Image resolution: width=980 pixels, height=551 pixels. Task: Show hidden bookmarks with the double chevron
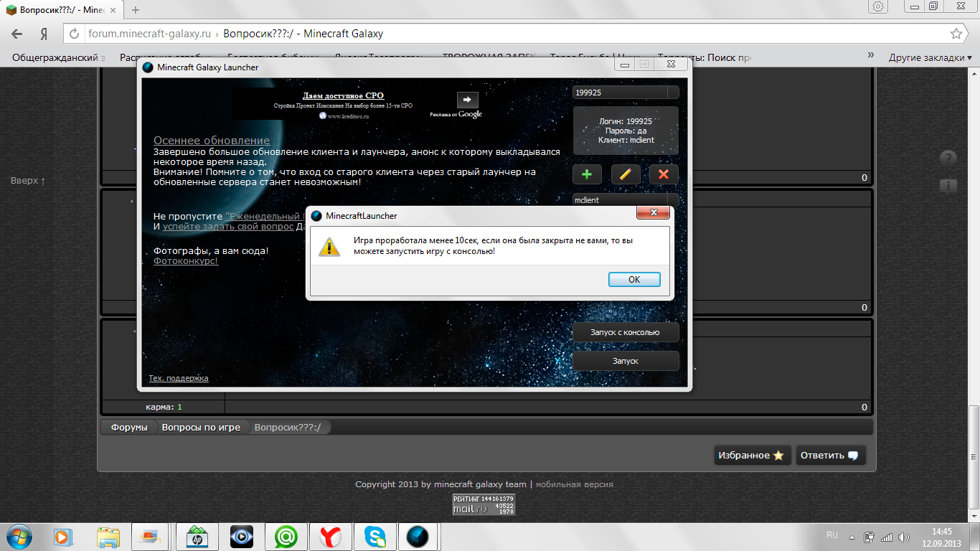[871, 55]
